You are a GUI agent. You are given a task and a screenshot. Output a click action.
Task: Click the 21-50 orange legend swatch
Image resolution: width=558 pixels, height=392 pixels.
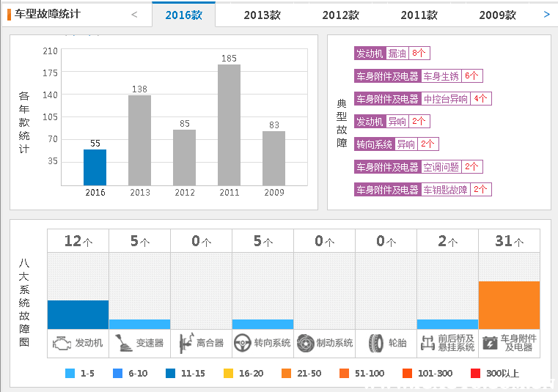[286, 374]
